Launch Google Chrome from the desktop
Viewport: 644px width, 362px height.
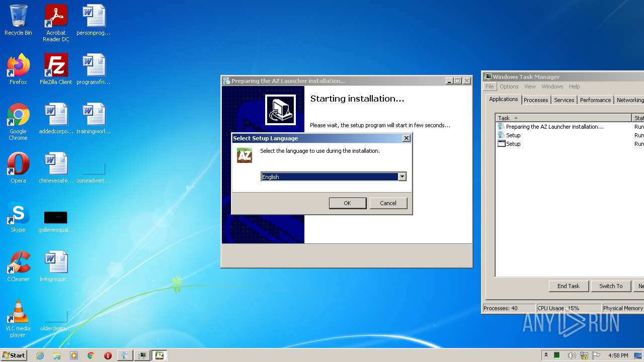click(x=18, y=122)
